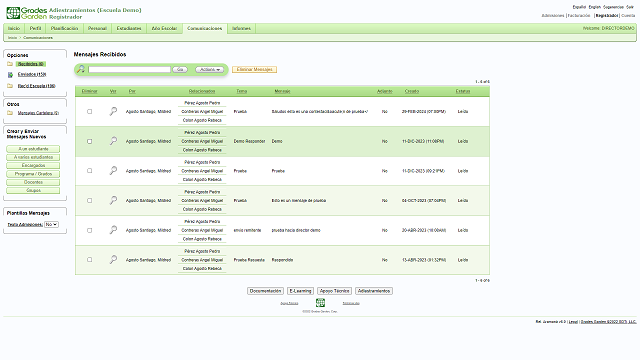640x360 pixels.
Task: Open the Apoyo Técnico footer button
Action: (334, 291)
